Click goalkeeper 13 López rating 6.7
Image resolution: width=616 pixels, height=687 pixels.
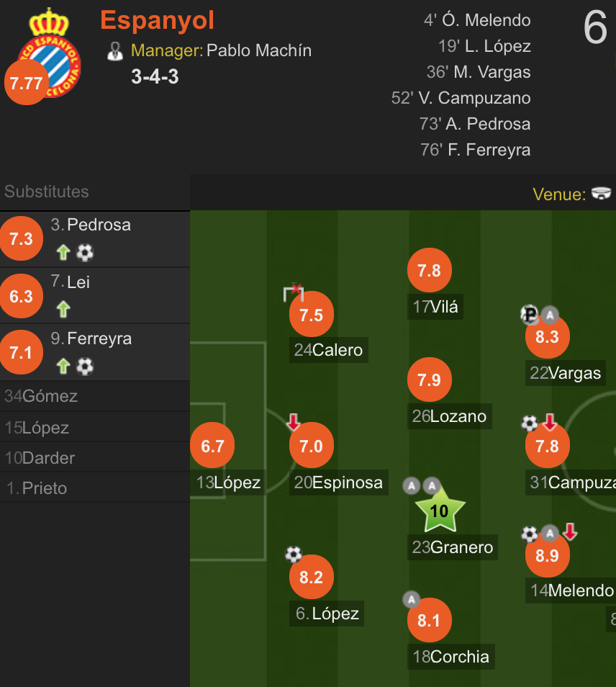point(212,445)
